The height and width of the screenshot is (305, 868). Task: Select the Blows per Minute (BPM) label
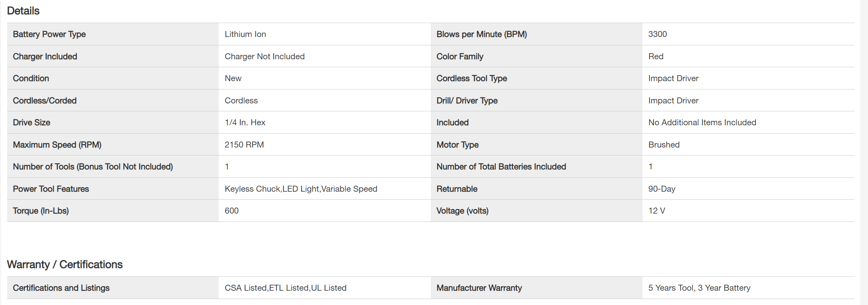[481, 34]
